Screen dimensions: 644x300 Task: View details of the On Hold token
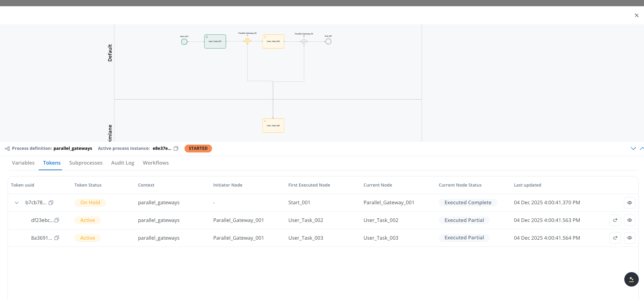click(x=629, y=203)
